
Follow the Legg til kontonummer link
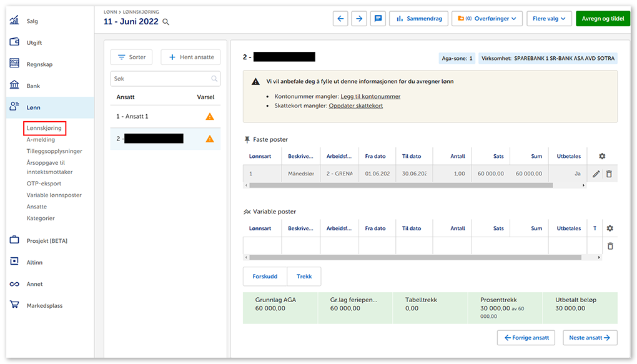tap(370, 97)
